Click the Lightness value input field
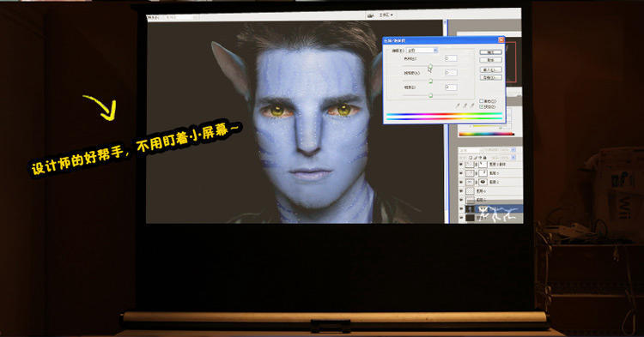Viewport: 644px width, 337px height. [451, 87]
